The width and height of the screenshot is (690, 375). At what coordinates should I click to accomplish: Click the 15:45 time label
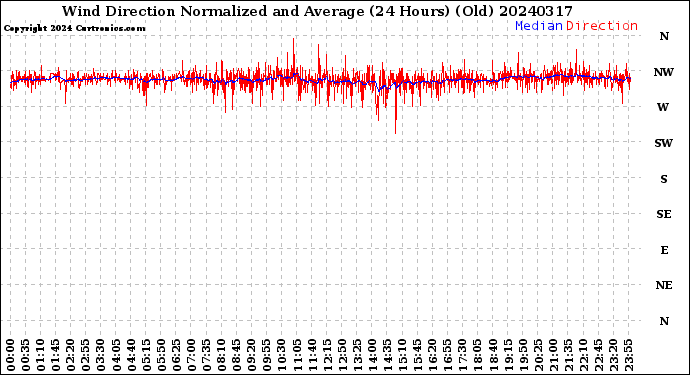coord(418,355)
